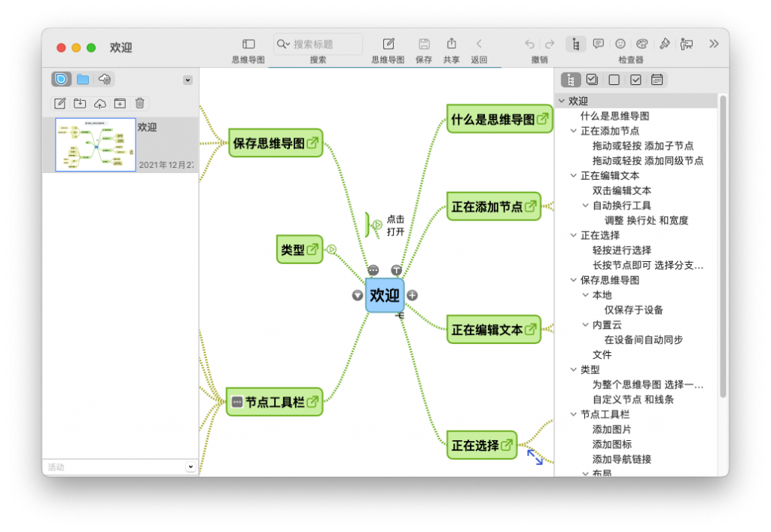Collapse 本地 in the outline
The width and height of the screenshot is (771, 532).
pyautogui.click(x=585, y=295)
